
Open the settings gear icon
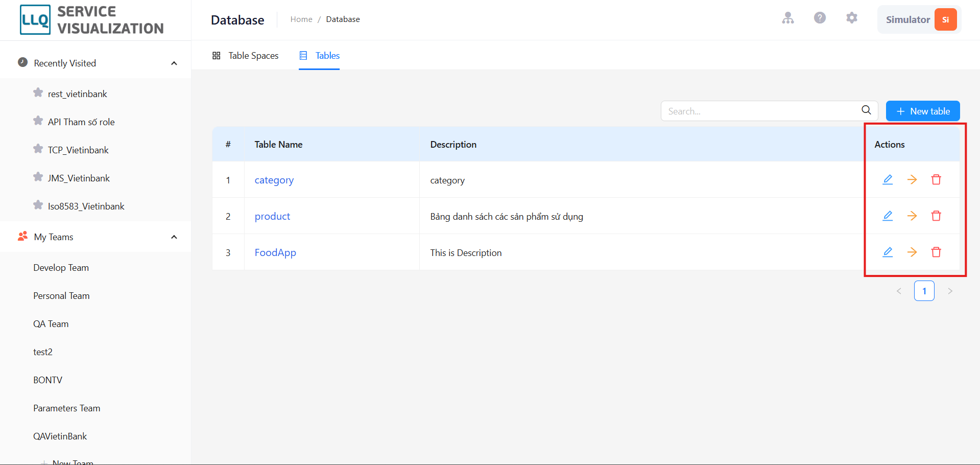[x=852, y=18]
